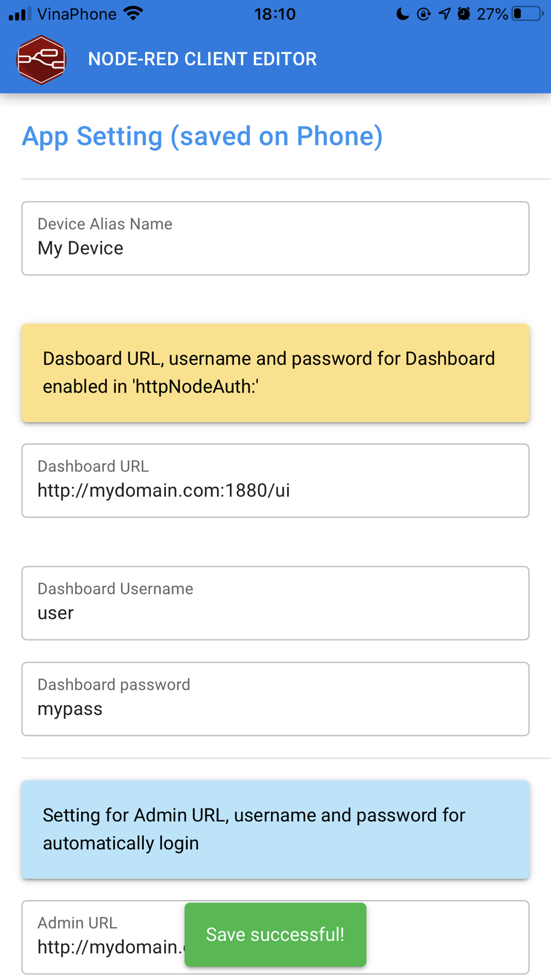Tap the 18:10 clock in status bar

(x=275, y=14)
